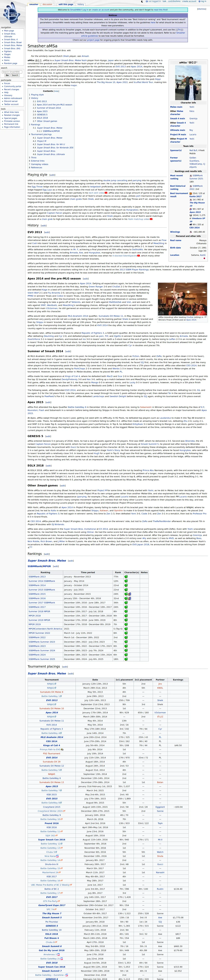Click the Yoshi icon in SSBMRank Summer 2025 row

[x=126, y=659]
